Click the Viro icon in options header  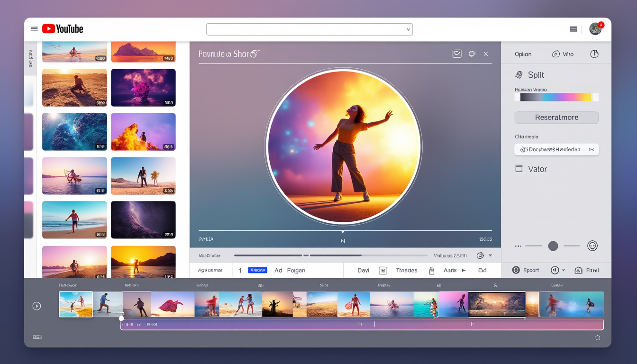click(x=556, y=54)
